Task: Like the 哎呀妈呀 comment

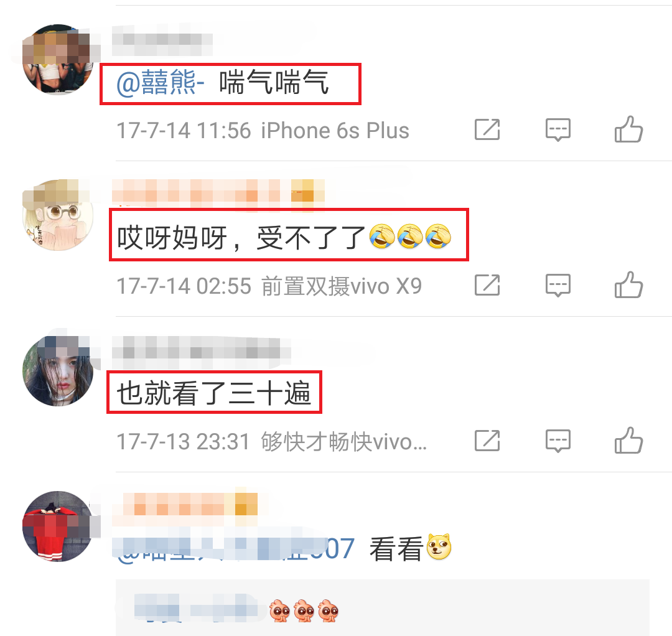Action: pyautogui.click(x=628, y=284)
